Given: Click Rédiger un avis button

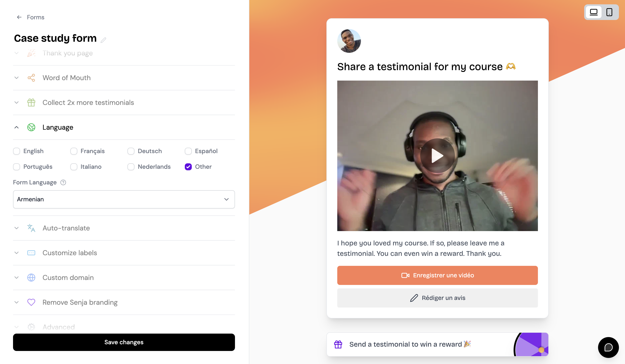Looking at the screenshot, I should [x=437, y=298].
